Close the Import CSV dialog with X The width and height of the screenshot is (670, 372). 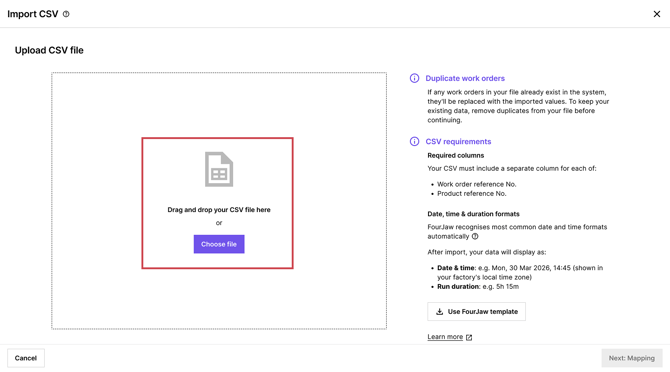pyautogui.click(x=657, y=14)
